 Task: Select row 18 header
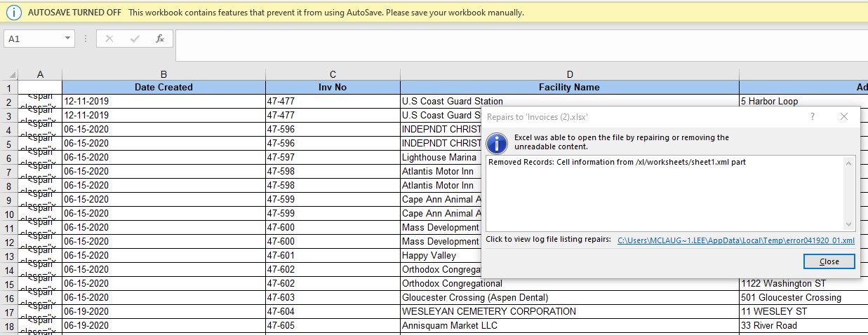click(x=9, y=326)
